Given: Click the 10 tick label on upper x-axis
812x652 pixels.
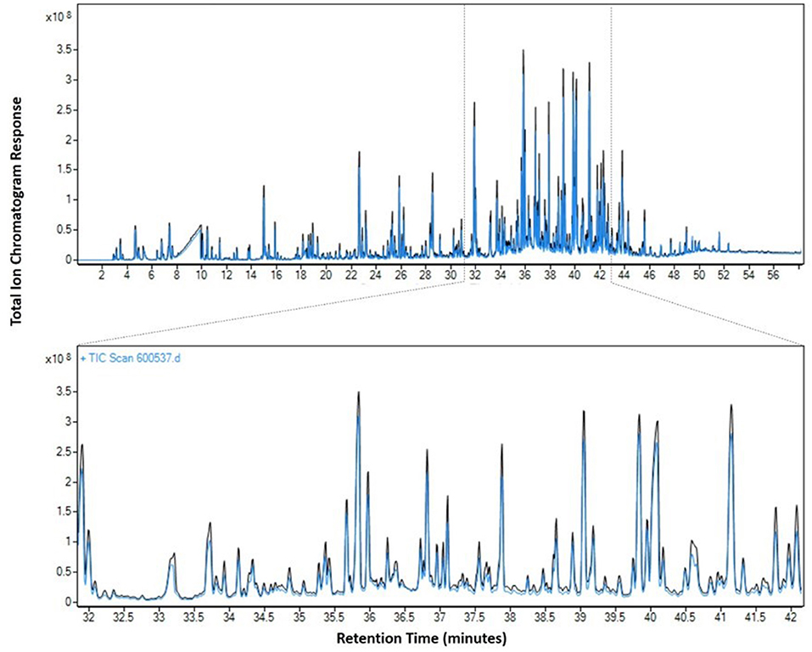Looking at the screenshot, I should pyautogui.click(x=201, y=275).
